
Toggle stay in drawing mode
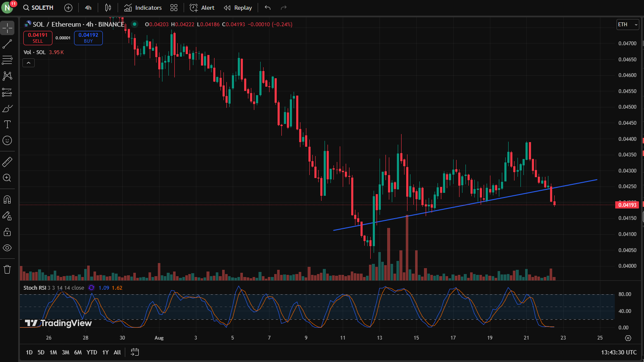[7, 216]
